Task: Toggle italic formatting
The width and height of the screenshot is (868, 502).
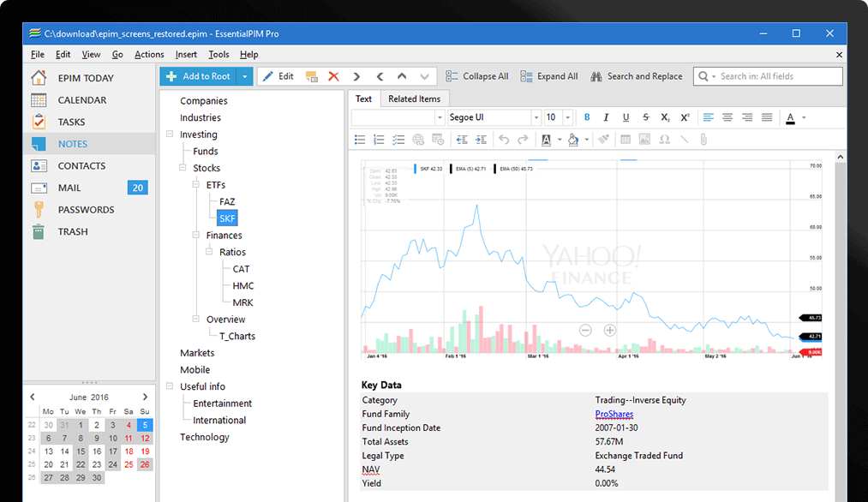Action: [607, 117]
